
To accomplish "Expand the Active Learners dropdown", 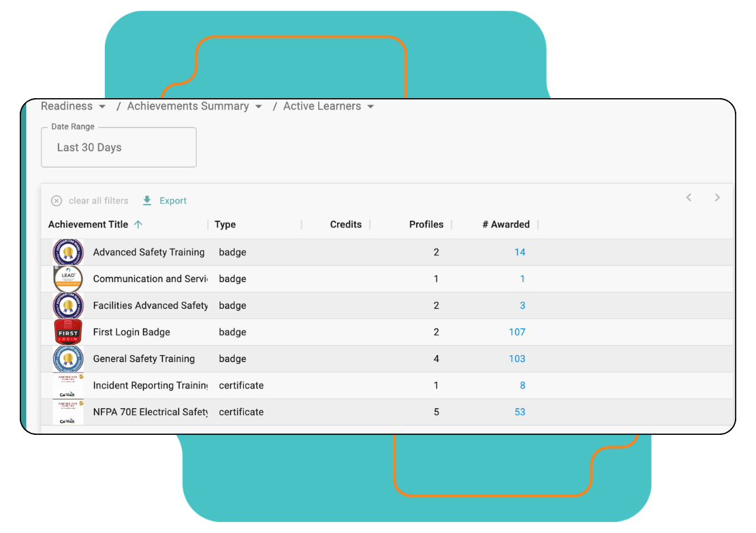I will coord(371,107).
